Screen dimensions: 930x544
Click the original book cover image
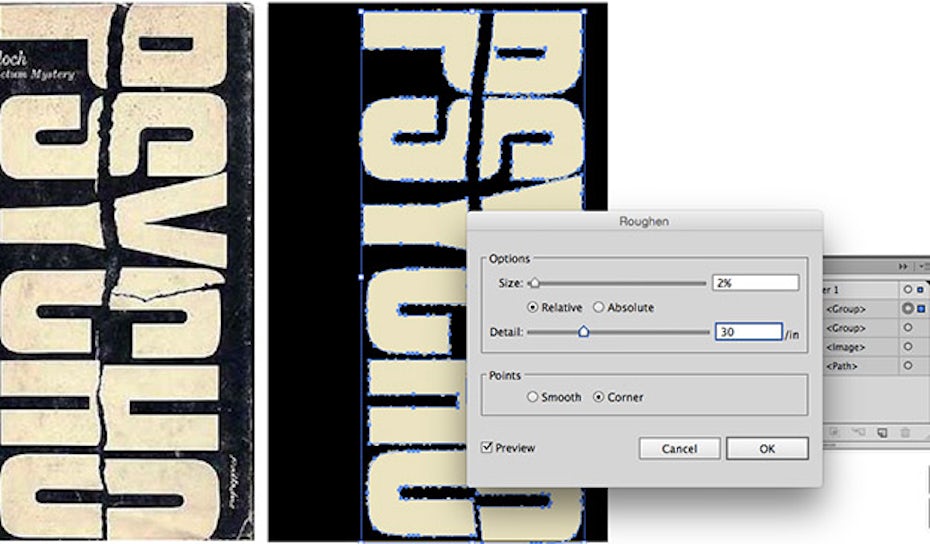(126, 272)
